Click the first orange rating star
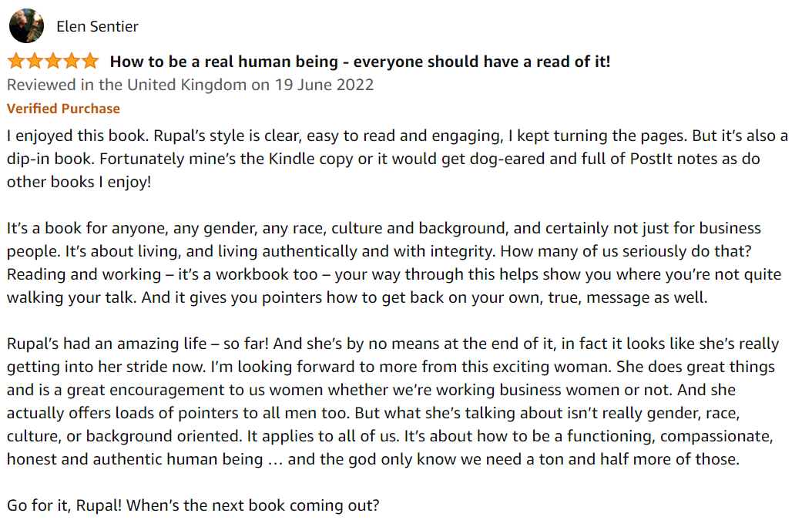Screen dimensions: 812x520 [16, 61]
